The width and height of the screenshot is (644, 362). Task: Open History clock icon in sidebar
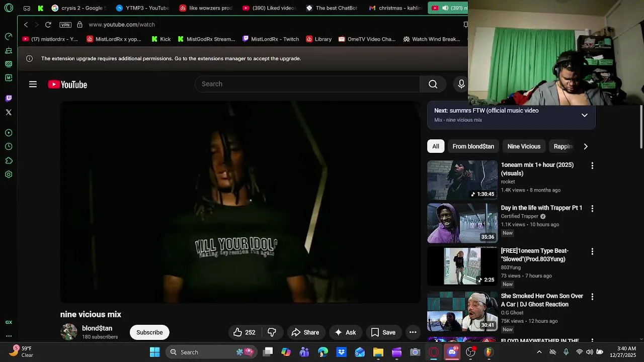(9, 146)
